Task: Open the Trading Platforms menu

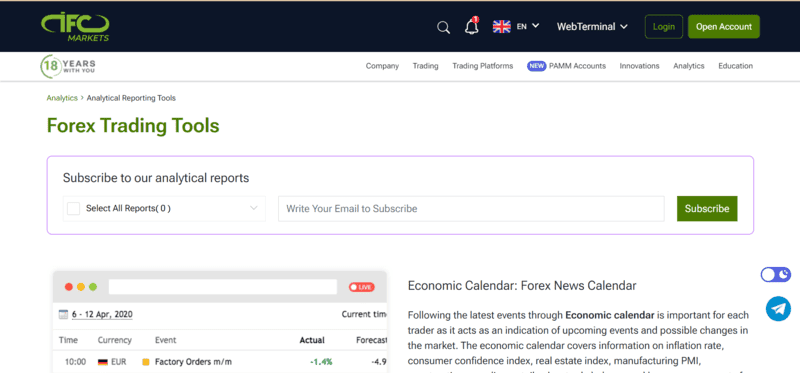Action: [x=483, y=66]
